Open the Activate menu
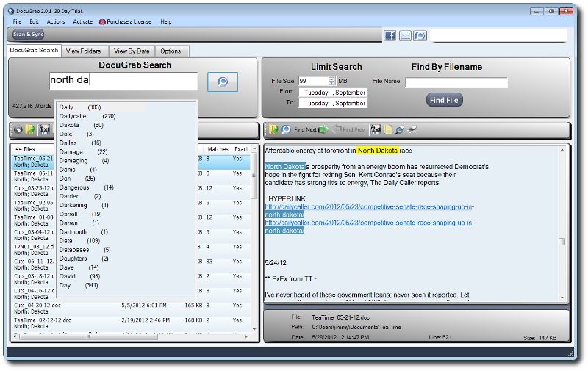 click(x=82, y=22)
